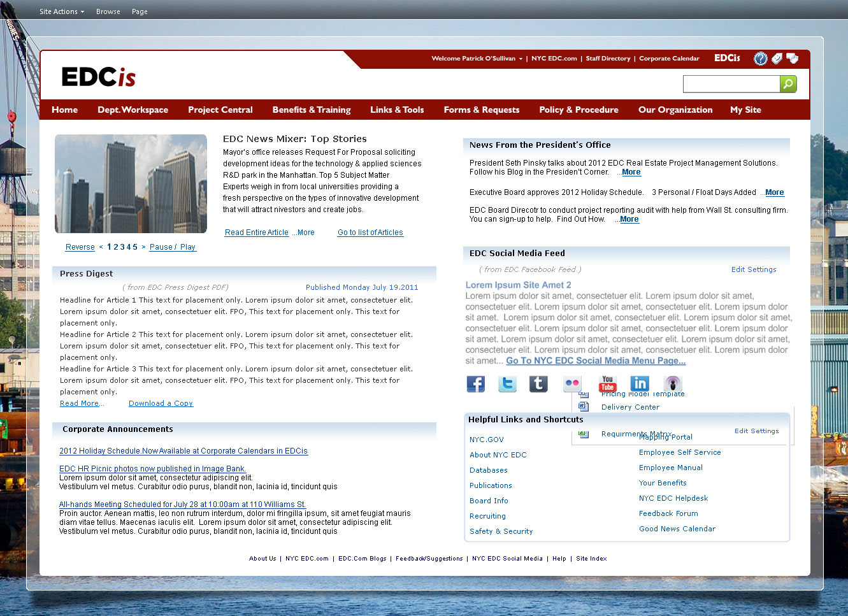Click inside the search text field

tap(731, 84)
